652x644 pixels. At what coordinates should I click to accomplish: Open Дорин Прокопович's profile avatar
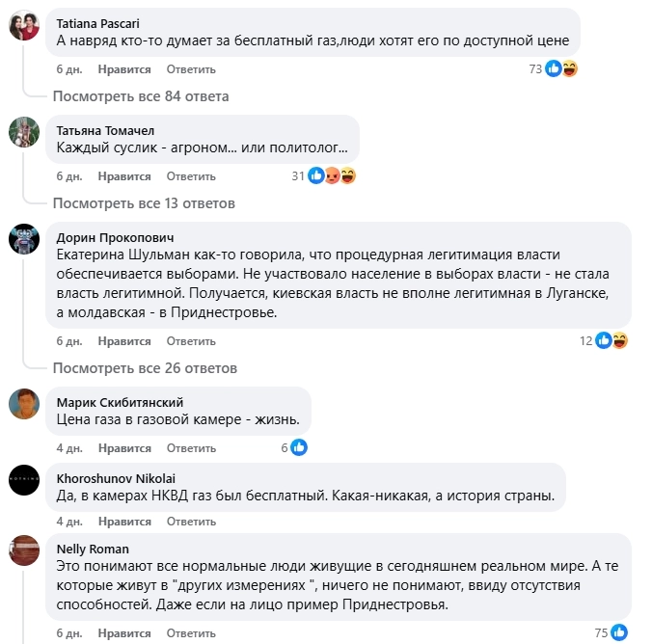pyautogui.click(x=24, y=240)
